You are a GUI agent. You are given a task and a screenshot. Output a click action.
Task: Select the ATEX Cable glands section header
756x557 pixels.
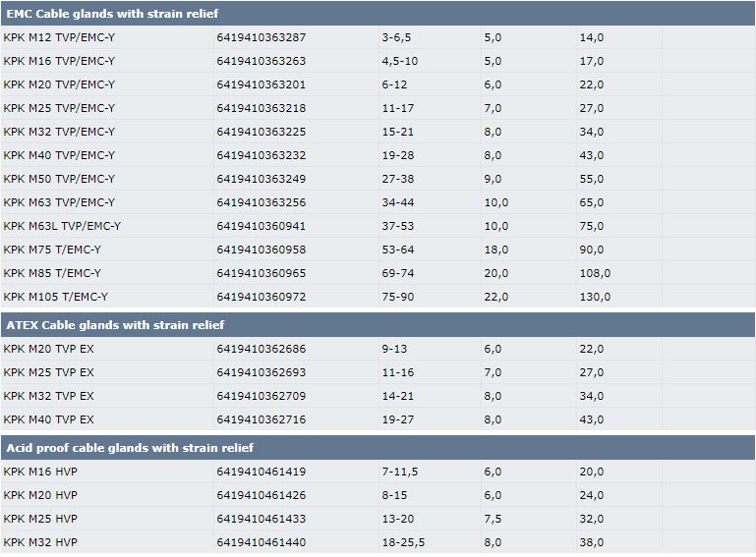(378, 325)
